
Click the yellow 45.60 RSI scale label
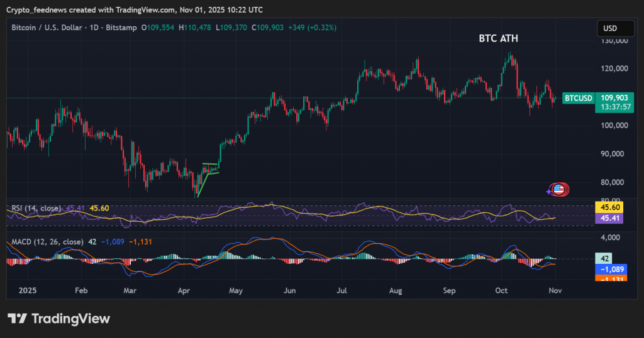609,207
